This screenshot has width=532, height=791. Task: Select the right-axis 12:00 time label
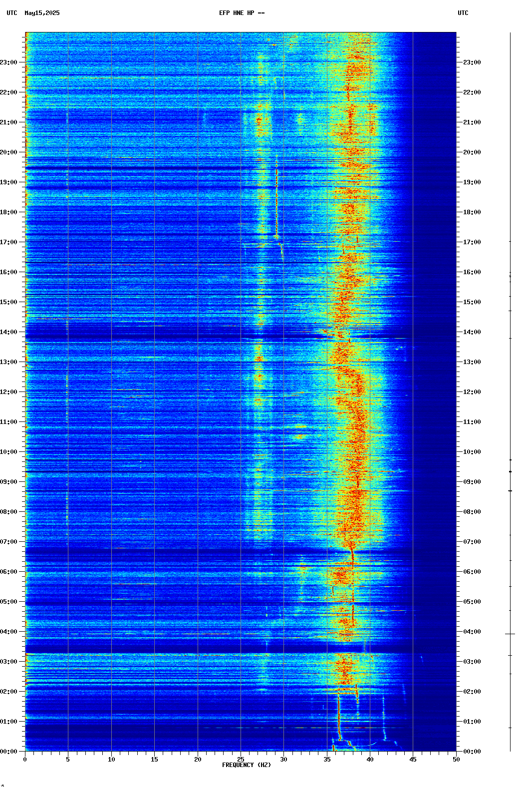(x=472, y=392)
